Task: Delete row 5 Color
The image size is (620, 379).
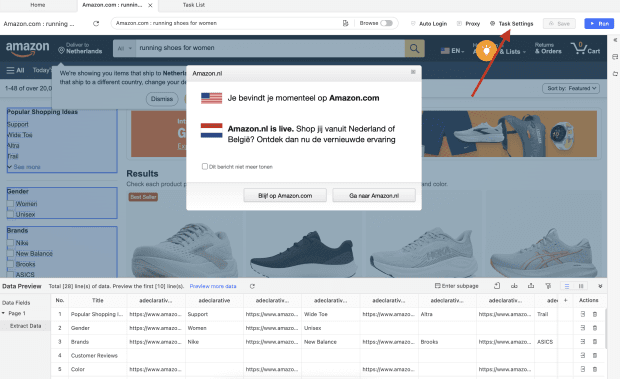Action: (595, 369)
